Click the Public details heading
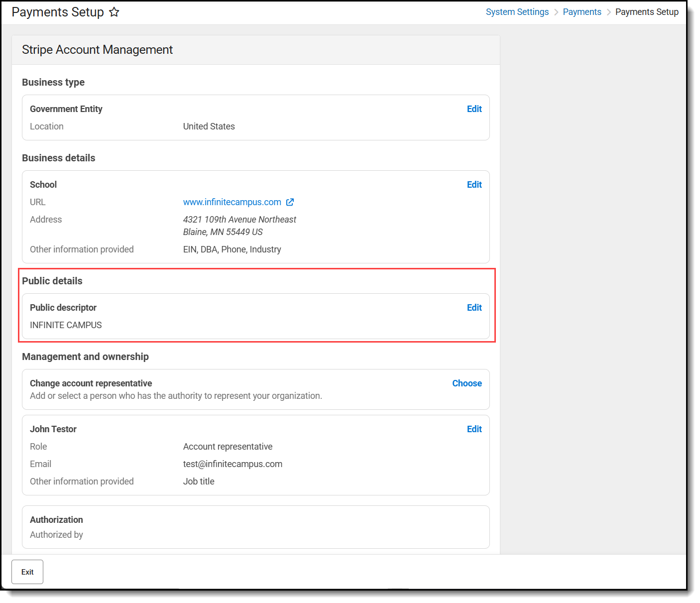Screen dimensions: 700x603 coord(52,281)
